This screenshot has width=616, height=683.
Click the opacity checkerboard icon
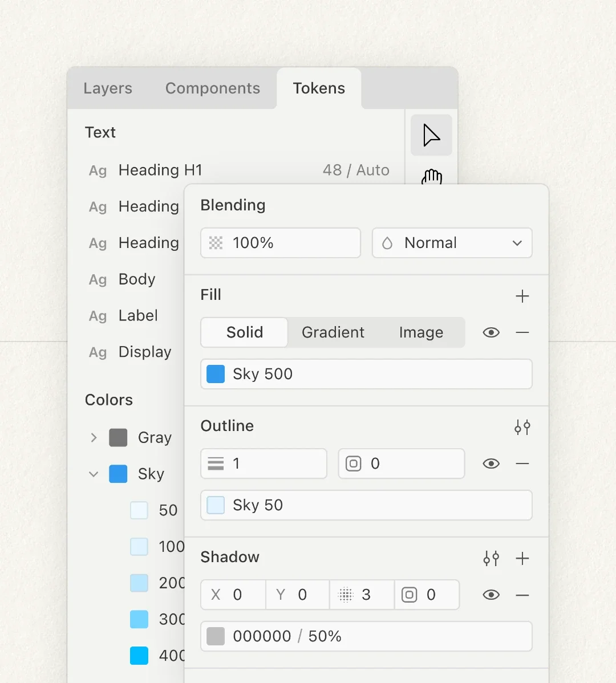point(216,242)
